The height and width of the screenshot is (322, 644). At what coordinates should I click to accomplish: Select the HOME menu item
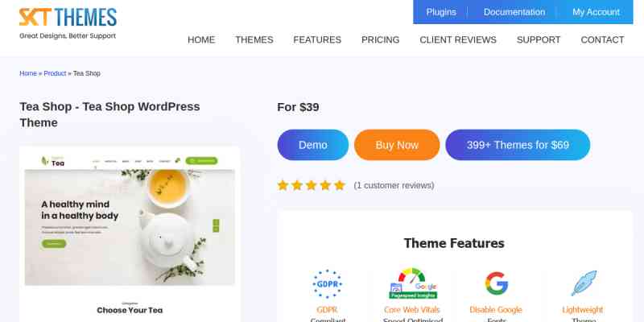click(x=201, y=39)
